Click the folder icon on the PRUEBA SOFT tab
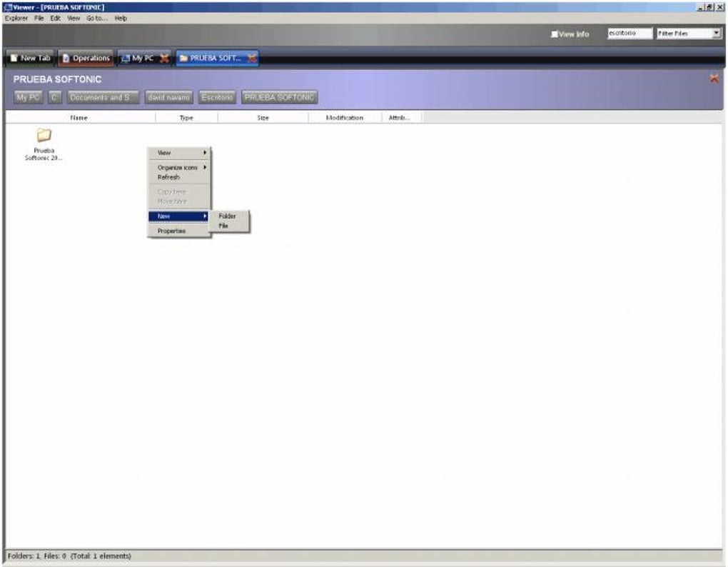The height and width of the screenshot is (567, 728). (x=185, y=58)
